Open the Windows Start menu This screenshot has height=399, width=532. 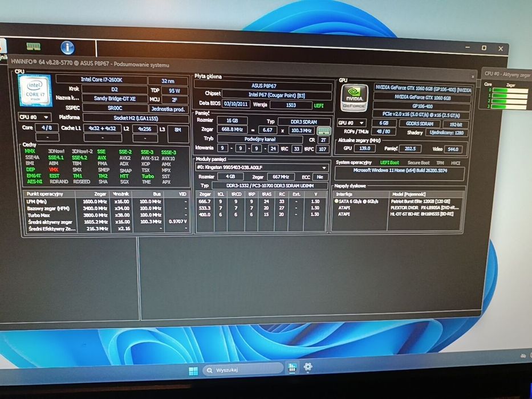[193, 370]
